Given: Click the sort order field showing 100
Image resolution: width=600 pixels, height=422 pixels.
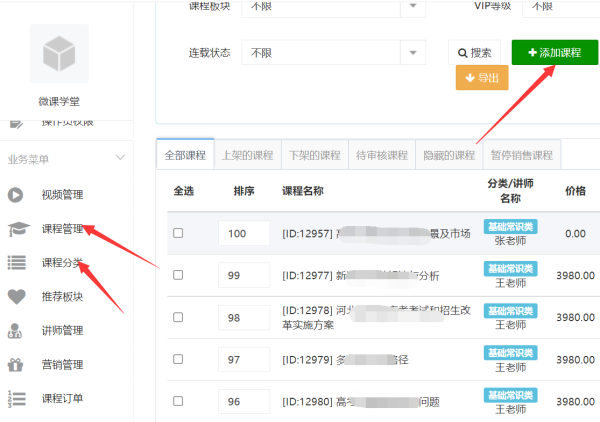Looking at the screenshot, I should tap(244, 233).
